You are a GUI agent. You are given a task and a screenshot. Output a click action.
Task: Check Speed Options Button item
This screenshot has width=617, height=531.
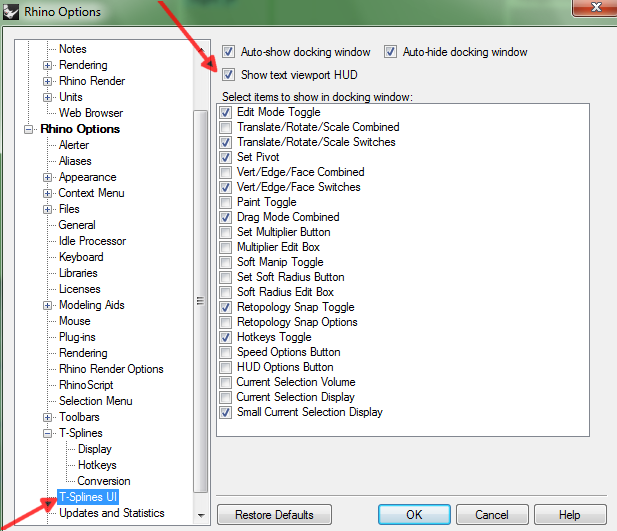[226, 352]
